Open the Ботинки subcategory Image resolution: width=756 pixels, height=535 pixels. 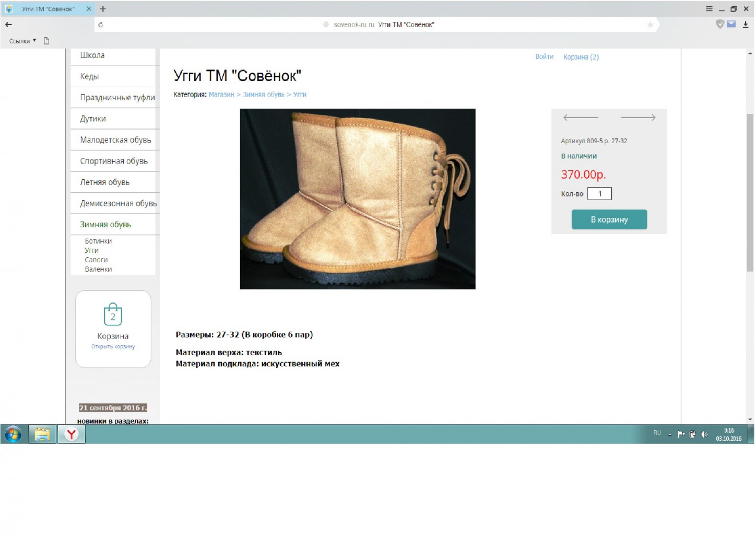pyautogui.click(x=98, y=241)
